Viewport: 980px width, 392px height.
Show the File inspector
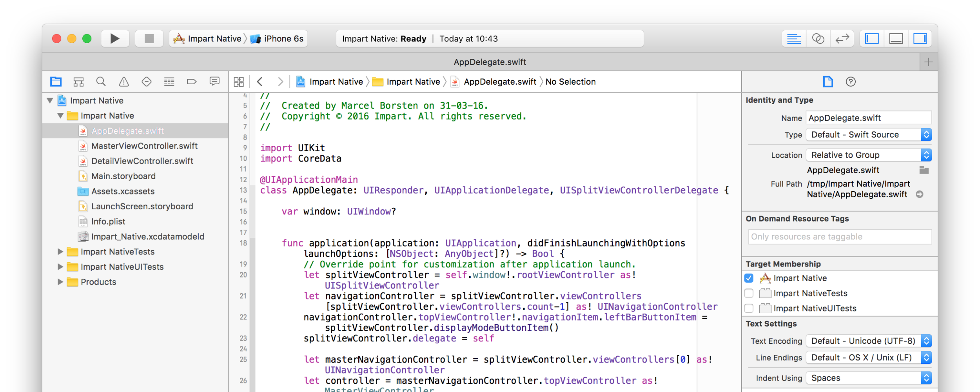pos(828,82)
